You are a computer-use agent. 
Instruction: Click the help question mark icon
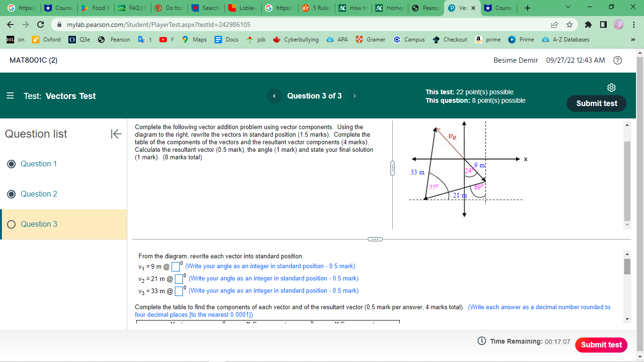coord(618,60)
